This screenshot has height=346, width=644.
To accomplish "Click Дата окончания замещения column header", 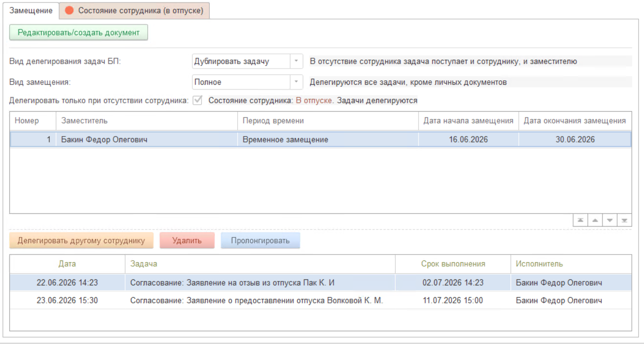I will coord(575,121).
